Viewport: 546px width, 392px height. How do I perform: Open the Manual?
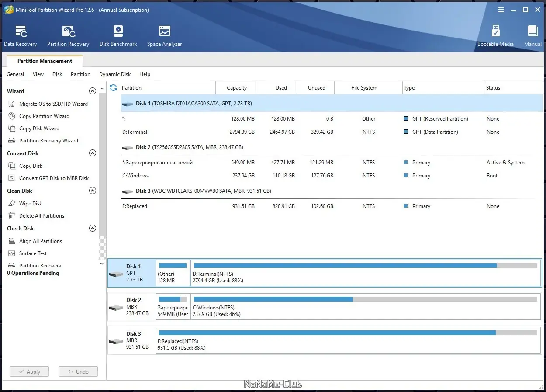point(532,36)
